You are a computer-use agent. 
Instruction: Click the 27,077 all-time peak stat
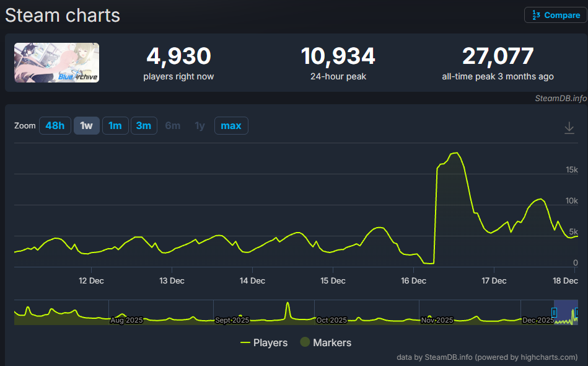pyautogui.click(x=498, y=63)
